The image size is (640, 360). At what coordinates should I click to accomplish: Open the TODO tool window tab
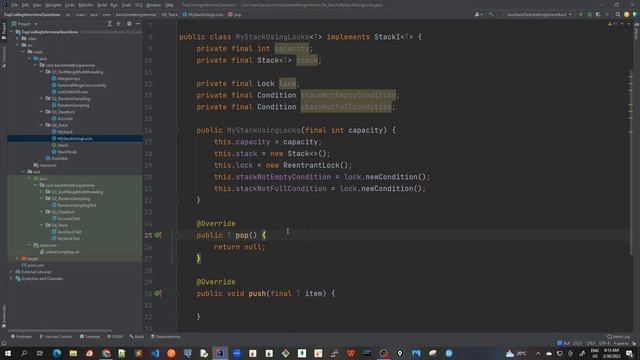pos(115,337)
